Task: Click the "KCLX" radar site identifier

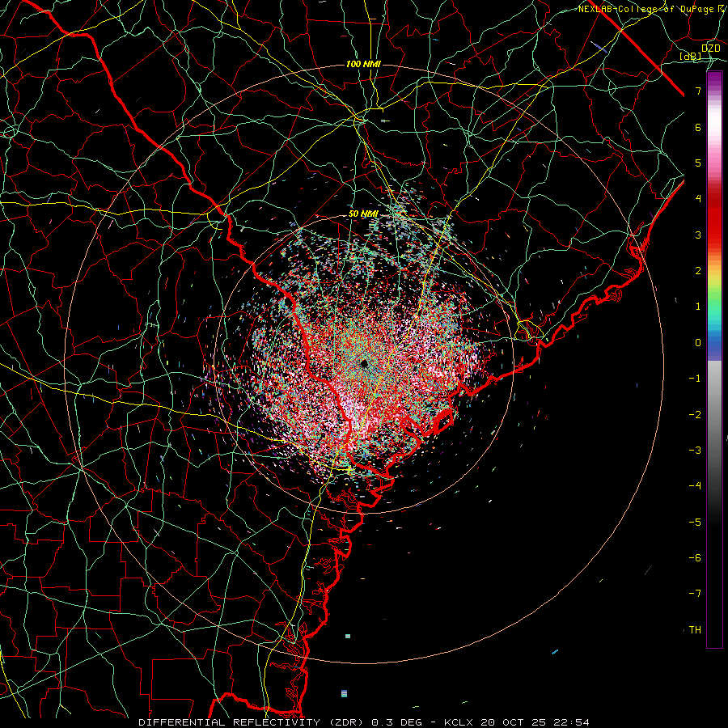Action: (x=459, y=722)
